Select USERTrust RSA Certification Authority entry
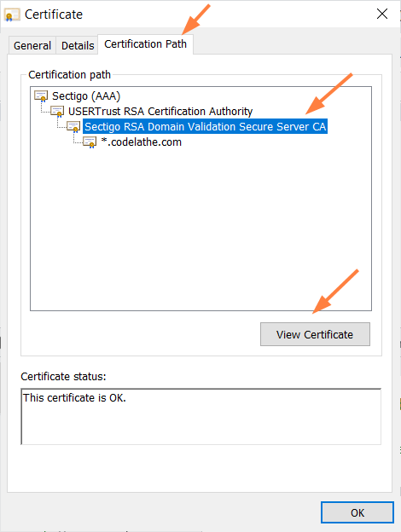Viewport: 401px width, 532px height. click(160, 112)
